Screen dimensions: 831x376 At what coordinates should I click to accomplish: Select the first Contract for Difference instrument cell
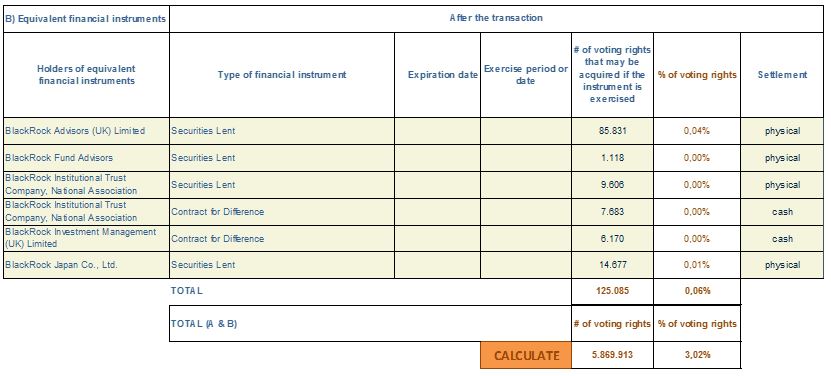(282, 212)
